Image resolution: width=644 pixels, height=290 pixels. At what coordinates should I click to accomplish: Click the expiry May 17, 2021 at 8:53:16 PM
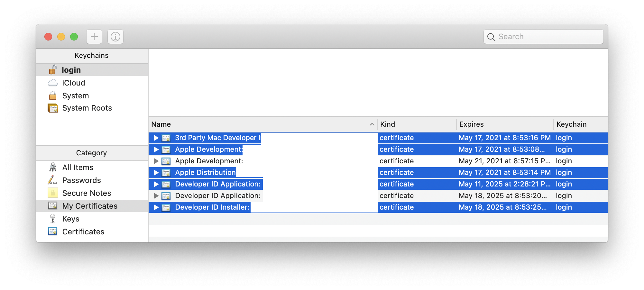[x=504, y=138]
